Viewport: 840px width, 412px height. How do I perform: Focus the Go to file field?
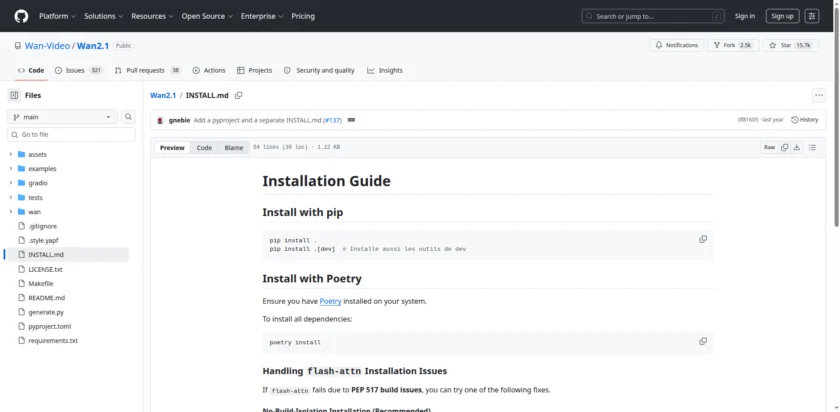(71, 134)
